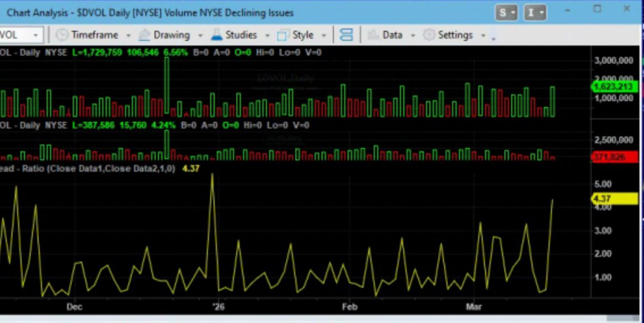Click the Style window icon

[283, 35]
